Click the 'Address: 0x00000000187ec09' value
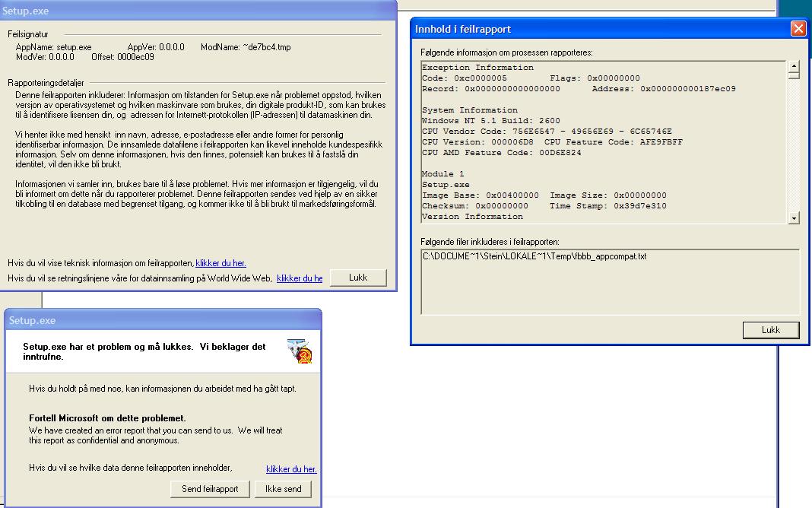Screen dimensions: 812x508 click(x=664, y=89)
